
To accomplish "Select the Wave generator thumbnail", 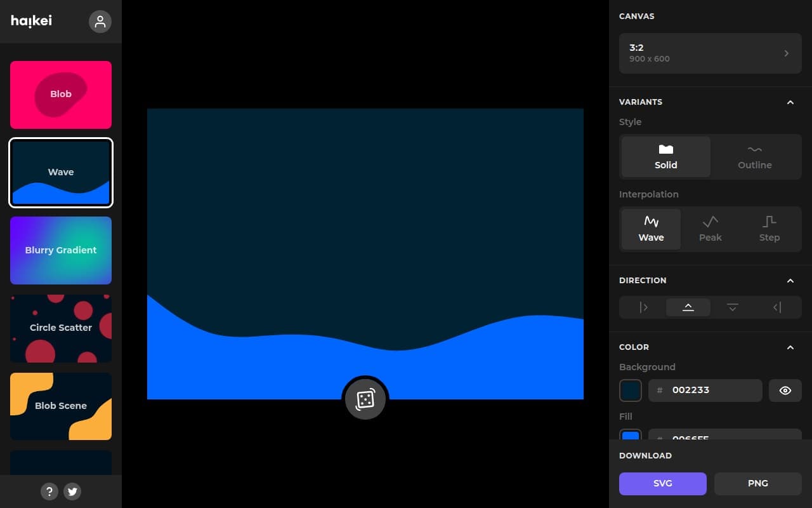I will [x=61, y=173].
